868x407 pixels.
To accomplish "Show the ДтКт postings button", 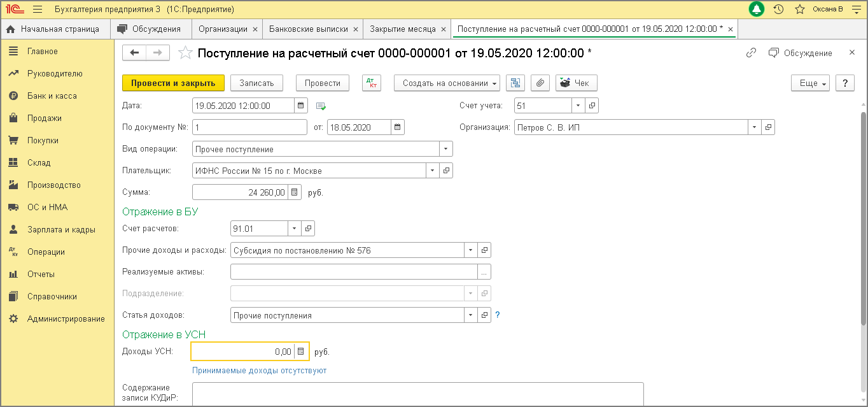I will click(x=371, y=83).
